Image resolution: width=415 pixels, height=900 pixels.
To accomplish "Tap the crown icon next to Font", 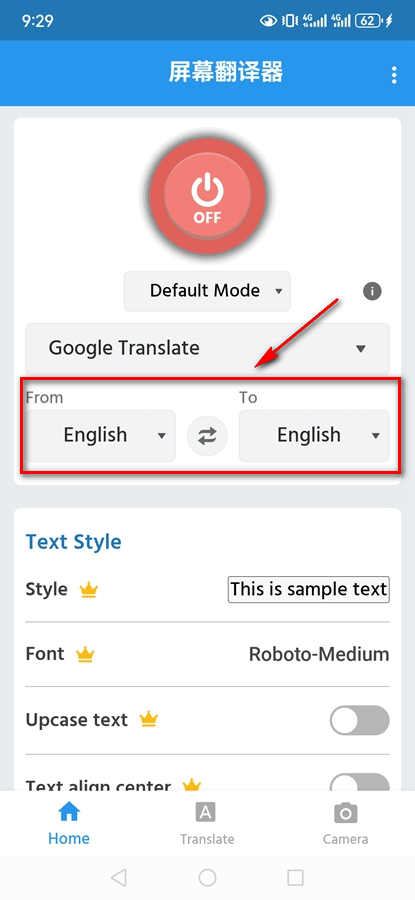I will 86,654.
